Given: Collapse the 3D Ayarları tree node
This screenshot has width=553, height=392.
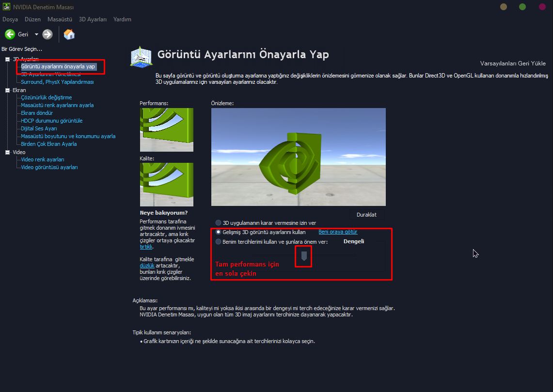Looking at the screenshot, I should pyautogui.click(x=7, y=59).
